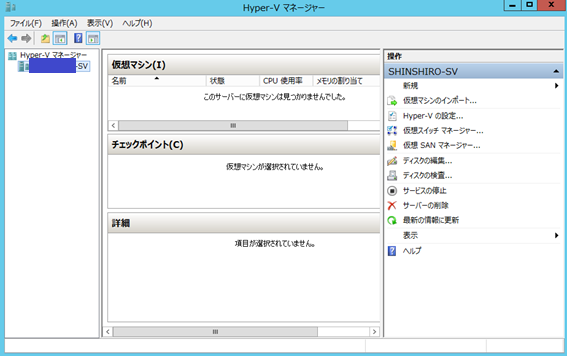Sort by 状態 column header
The height and width of the screenshot is (363, 567).
point(233,81)
